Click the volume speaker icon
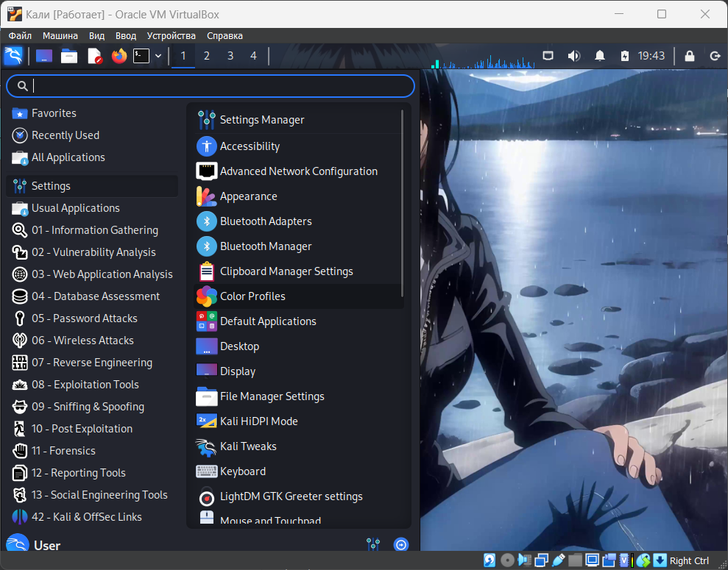This screenshot has width=728, height=570. click(574, 56)
